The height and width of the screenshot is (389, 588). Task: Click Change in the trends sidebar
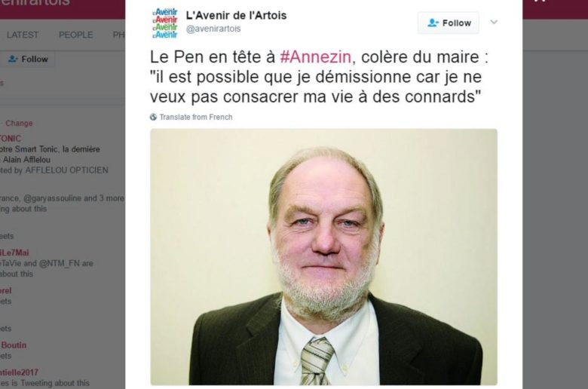[19, 123]
